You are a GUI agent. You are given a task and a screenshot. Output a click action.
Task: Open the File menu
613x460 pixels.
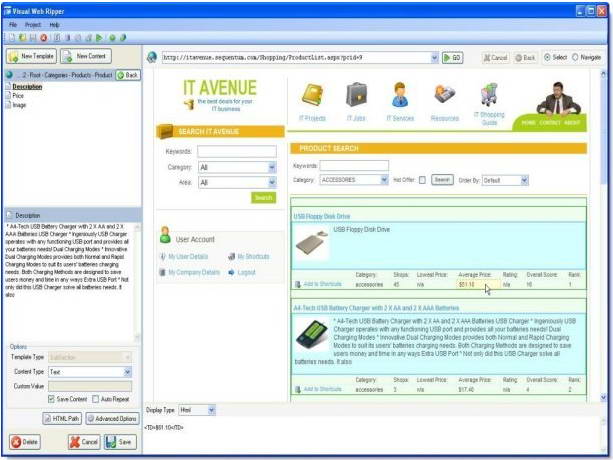pyautogui.click(x=12, y=23)
